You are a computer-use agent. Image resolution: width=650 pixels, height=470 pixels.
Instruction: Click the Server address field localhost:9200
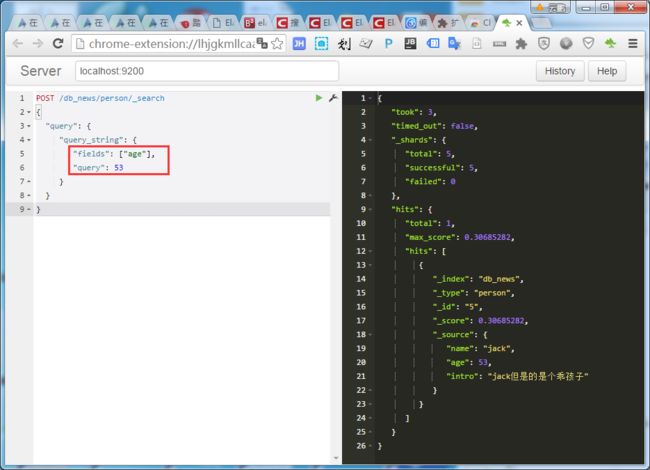pos(207,71)
